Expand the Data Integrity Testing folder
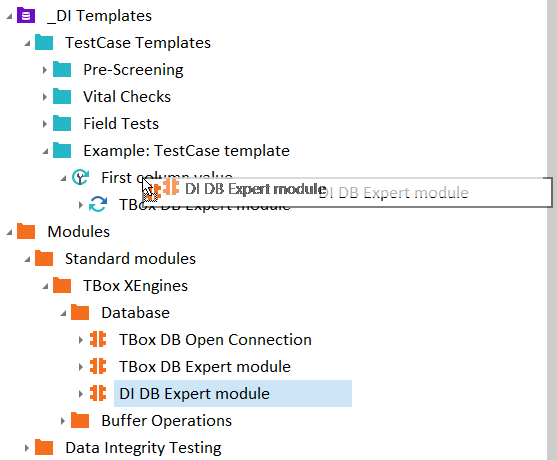The width and height of the screenshot is (557, 460). pos(27,448)
